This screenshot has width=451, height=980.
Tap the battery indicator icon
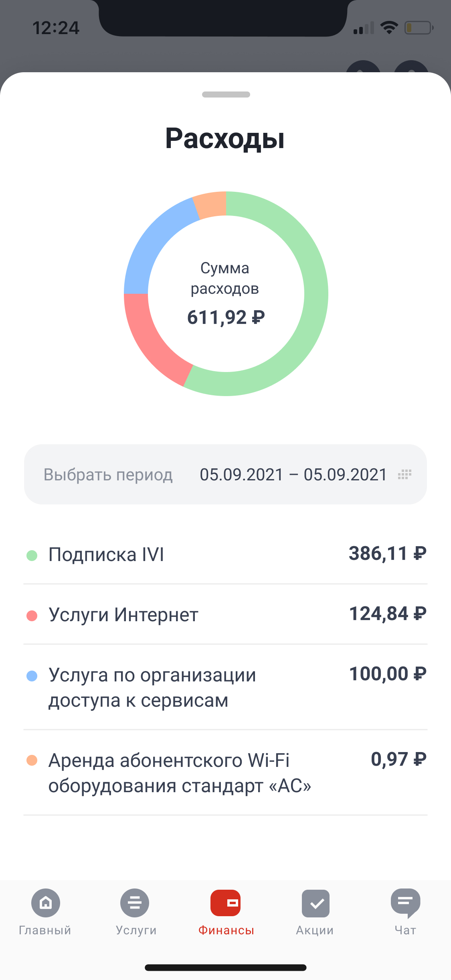tap(419, 28)
